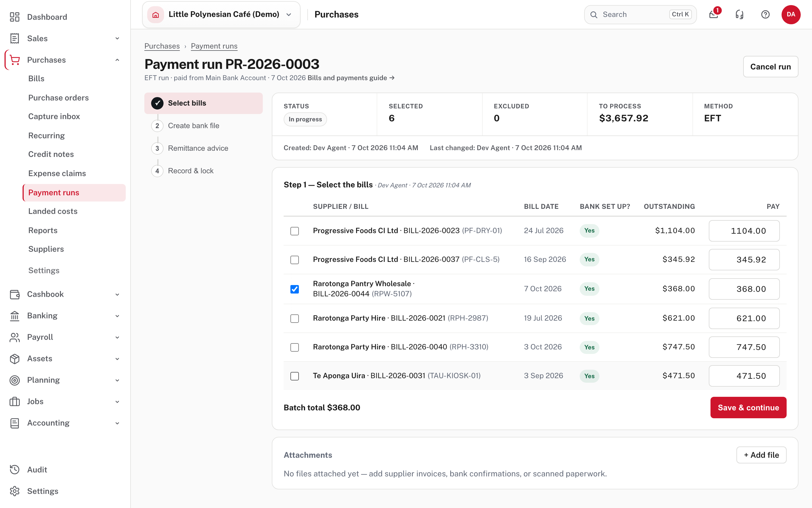Open the Little Polynesian Café company dropdown
The width and height of the screenshot is (812, 508).
pyautogui.click(x=221, y=14)
